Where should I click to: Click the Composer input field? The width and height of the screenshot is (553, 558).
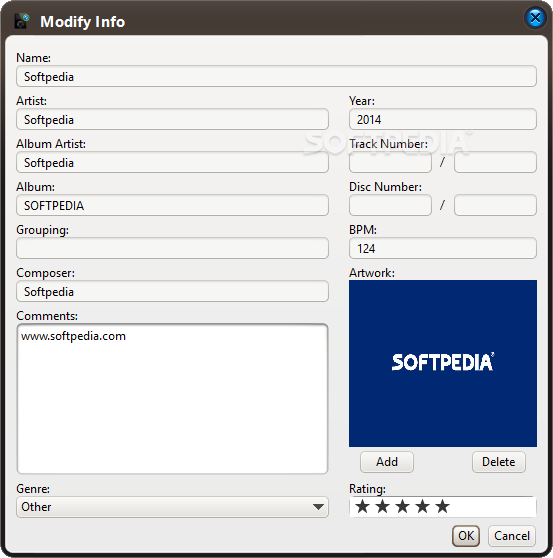tap(172, 291)
